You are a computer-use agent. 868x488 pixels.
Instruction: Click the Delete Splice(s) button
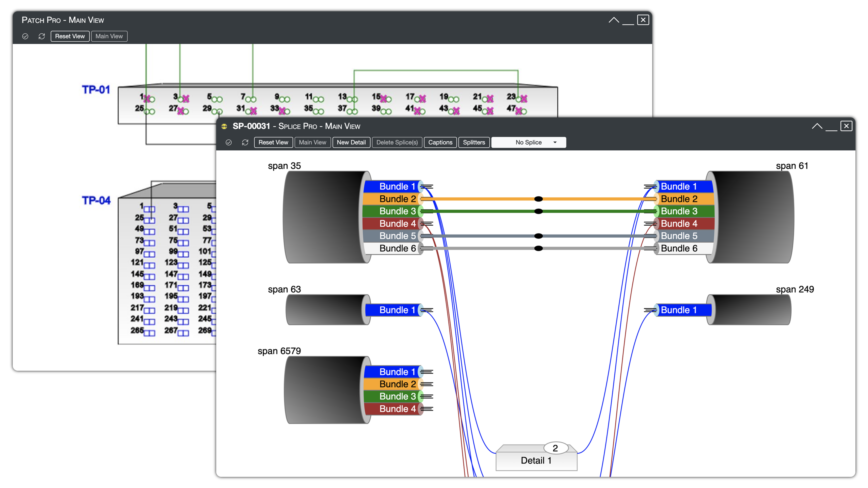[x=397, y=143]
